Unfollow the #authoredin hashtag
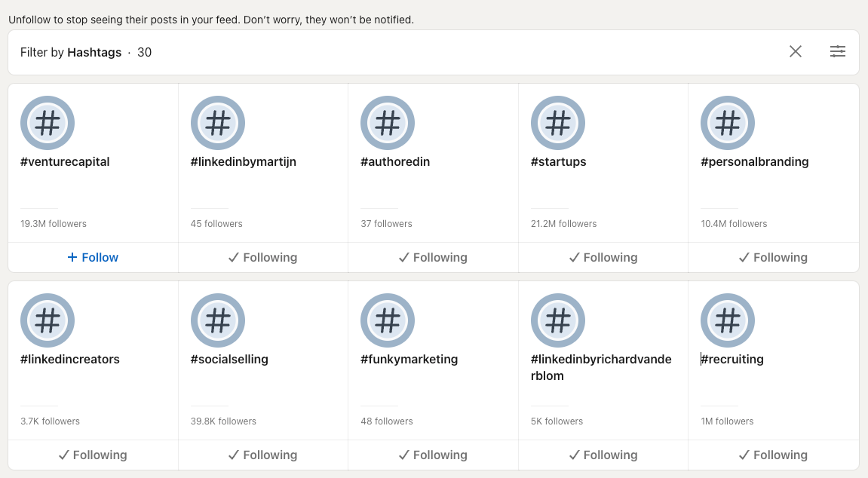Viewport: 868px width, 478px height. pos(433,257)
